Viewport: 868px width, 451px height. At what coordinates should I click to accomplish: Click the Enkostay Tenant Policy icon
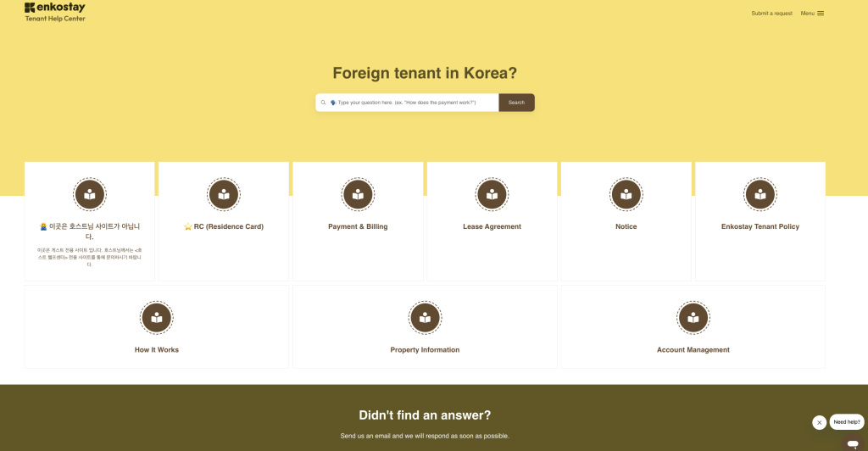tap(760, 194)
